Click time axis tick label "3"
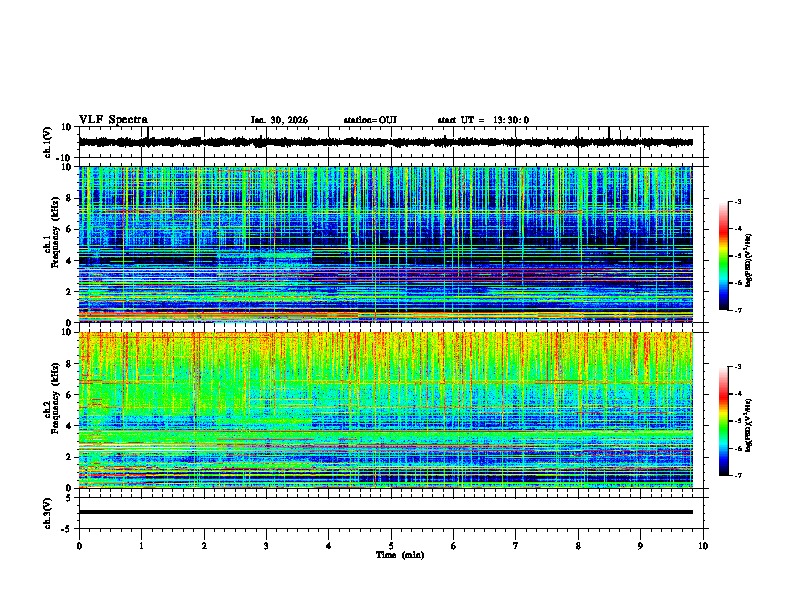This screenshot has width=792, height=612. [266, 546]
